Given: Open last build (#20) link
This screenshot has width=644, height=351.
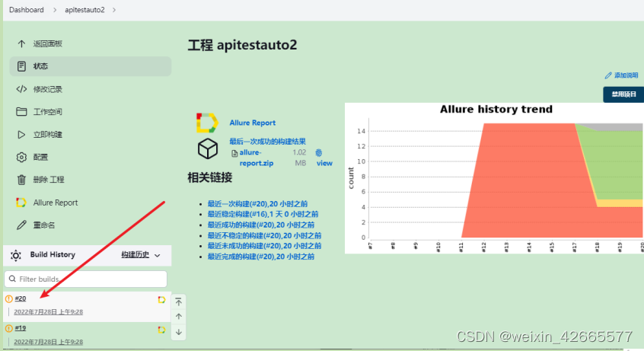Looking at the screenshot, I should point(257,204).
